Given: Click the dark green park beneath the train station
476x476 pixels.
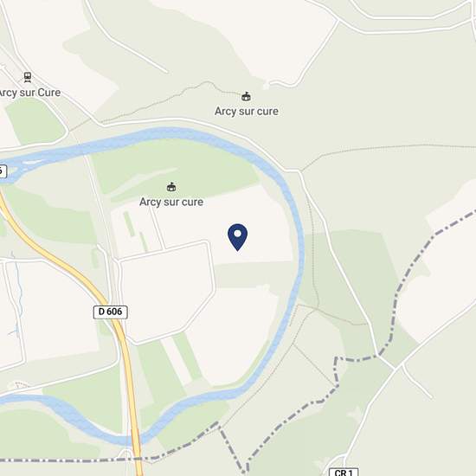Looking at the screenshot, I should (x=35, y=121).
